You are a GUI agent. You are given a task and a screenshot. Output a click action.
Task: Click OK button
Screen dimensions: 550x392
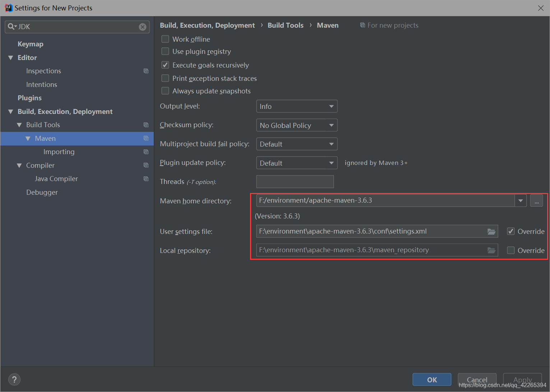coord(432,379)
